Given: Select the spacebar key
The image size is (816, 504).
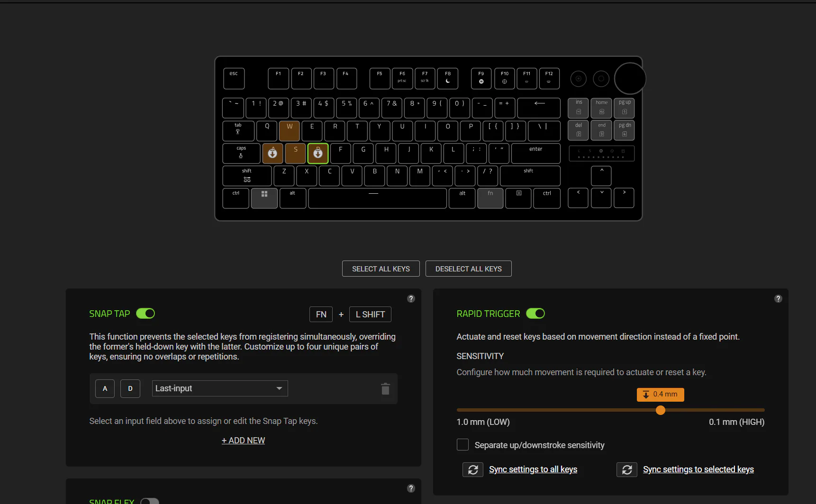Looking at the screenshot, I should coord(378,198).
